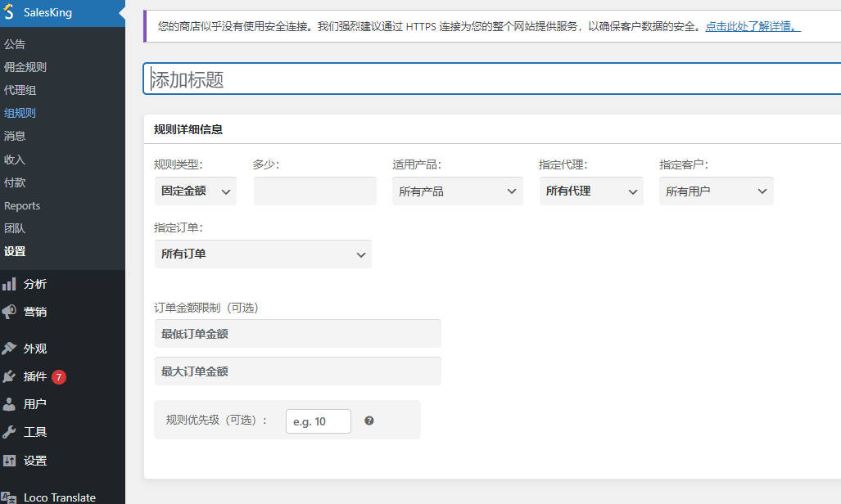Open 团队 in the SalesKing submenu
841x504 pixels.
click(x=15, y=228)
